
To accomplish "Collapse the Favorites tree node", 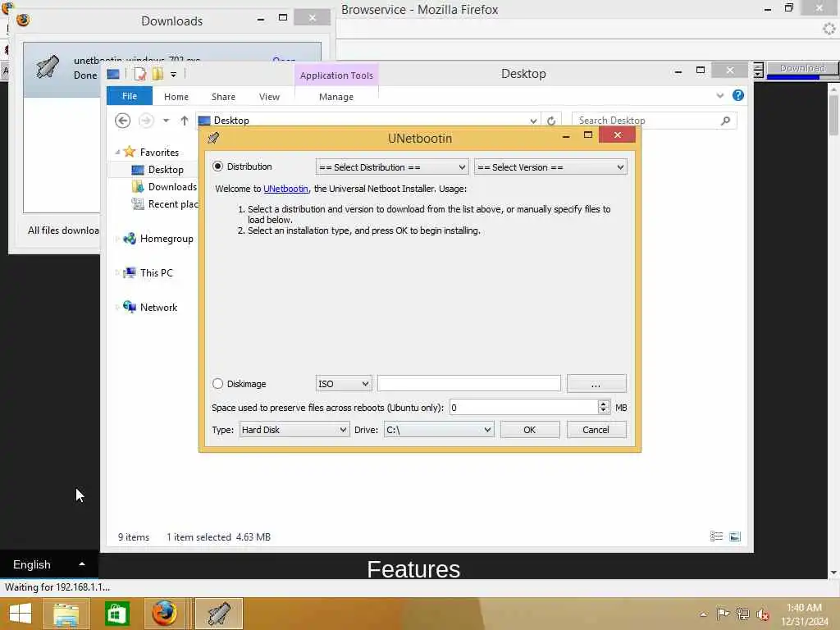I will (x=117, y=153).
